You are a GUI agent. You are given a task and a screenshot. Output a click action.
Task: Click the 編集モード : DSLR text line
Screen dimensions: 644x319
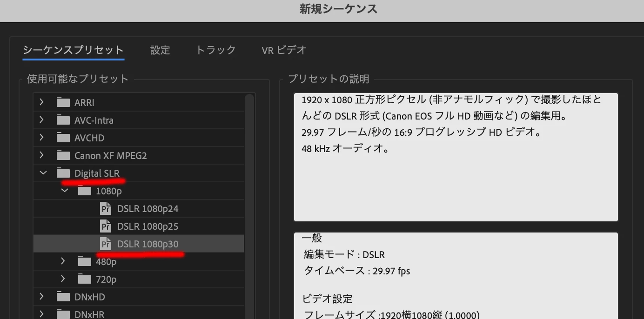344,255
